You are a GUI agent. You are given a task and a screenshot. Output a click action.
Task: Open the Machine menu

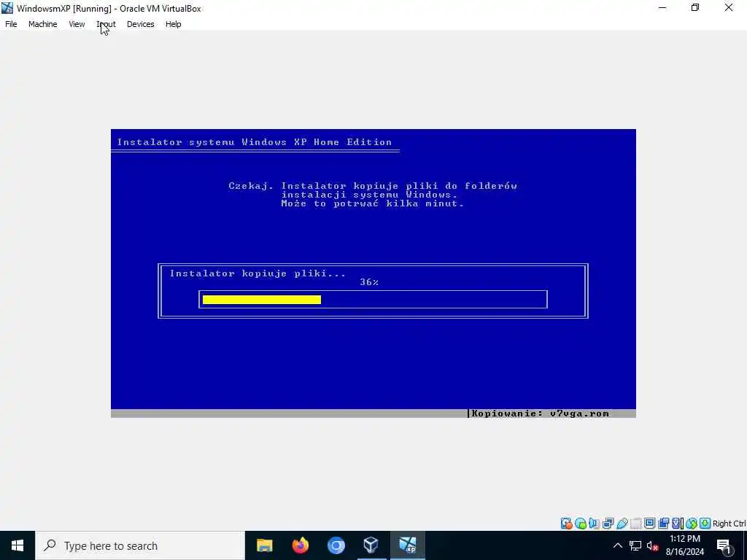coord(42,24)
